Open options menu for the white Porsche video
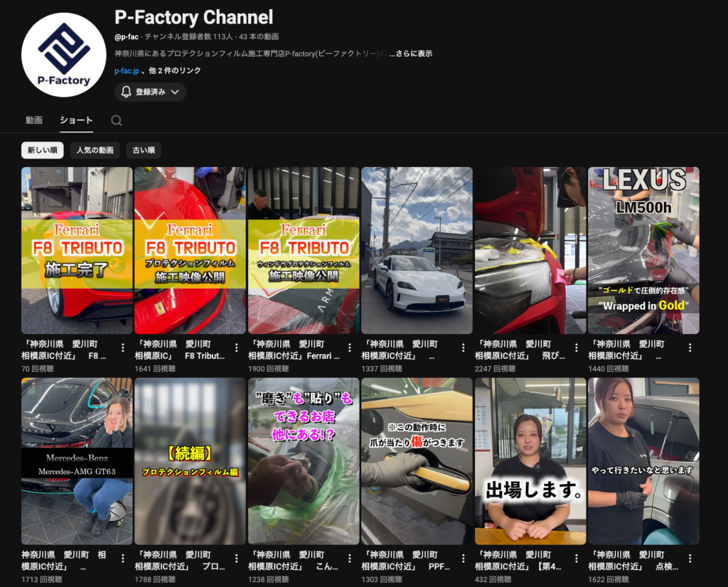Viewport: 728px width, 587px height. coord(463,348)
